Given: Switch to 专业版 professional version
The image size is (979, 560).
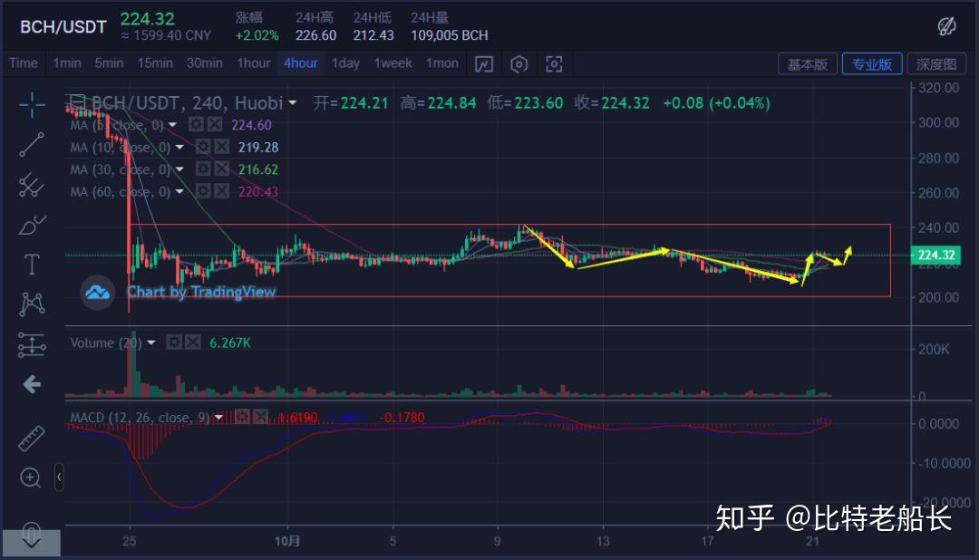Looking at the screenshot, I should tap(872, 63).
